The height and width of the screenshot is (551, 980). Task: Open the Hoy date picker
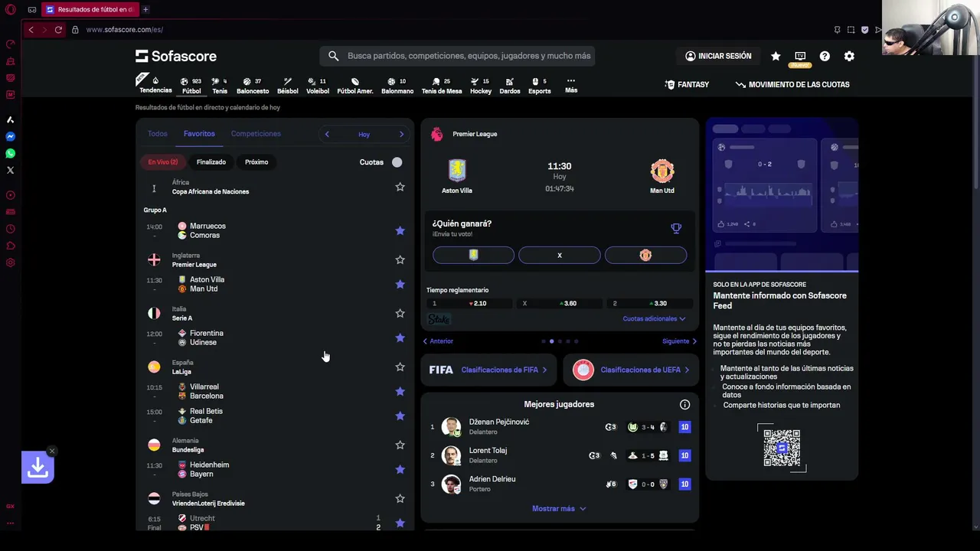coord(364,134)
